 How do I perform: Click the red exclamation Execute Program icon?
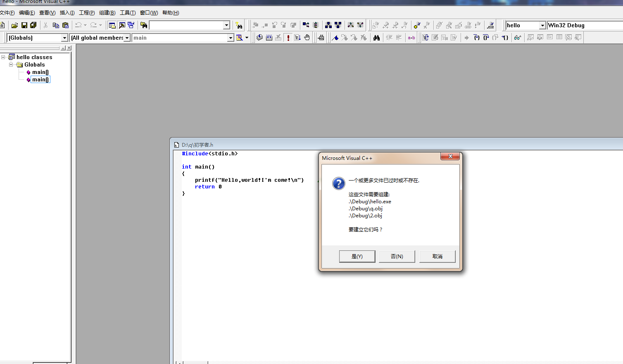click(288, 38)
